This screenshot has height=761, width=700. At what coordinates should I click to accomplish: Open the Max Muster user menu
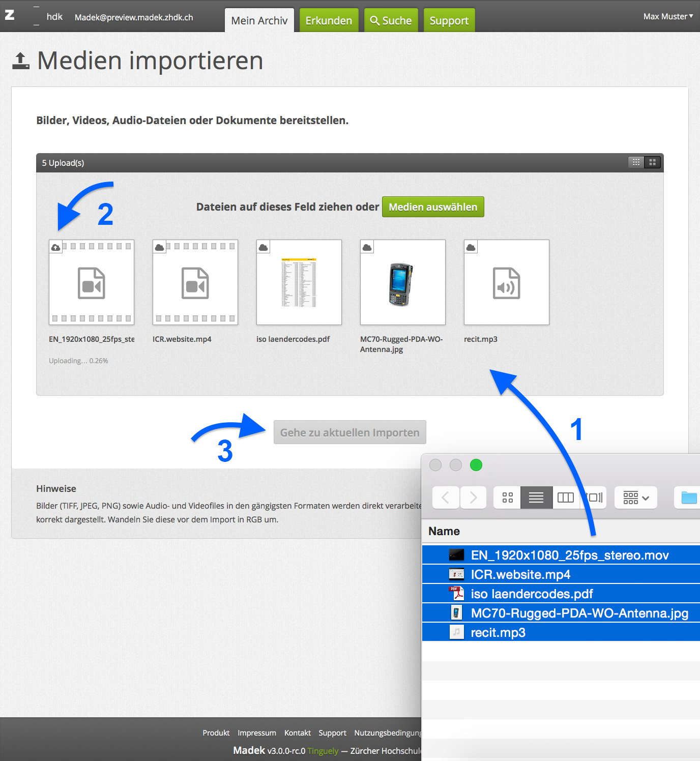[x=667, y=17]
